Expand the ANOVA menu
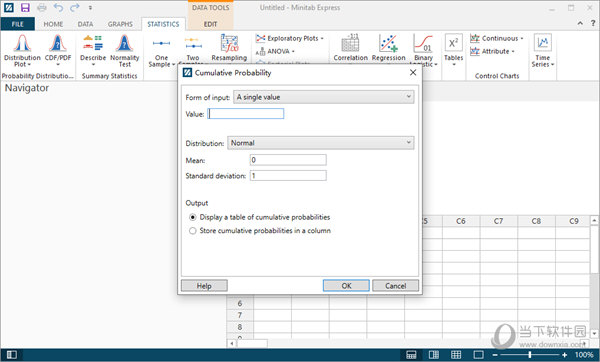Viewport: 600px width, 362px height. 276,51
